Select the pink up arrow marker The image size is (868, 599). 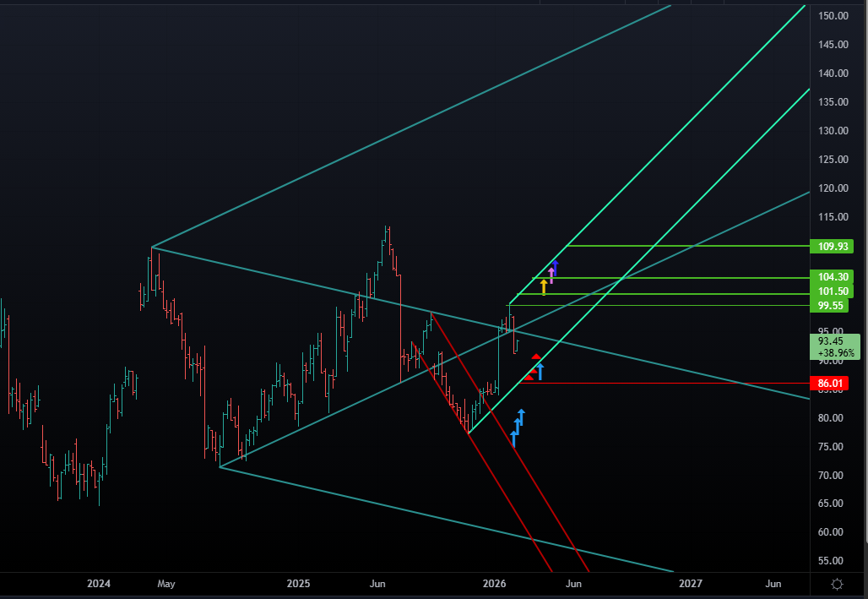coord(551,274)
